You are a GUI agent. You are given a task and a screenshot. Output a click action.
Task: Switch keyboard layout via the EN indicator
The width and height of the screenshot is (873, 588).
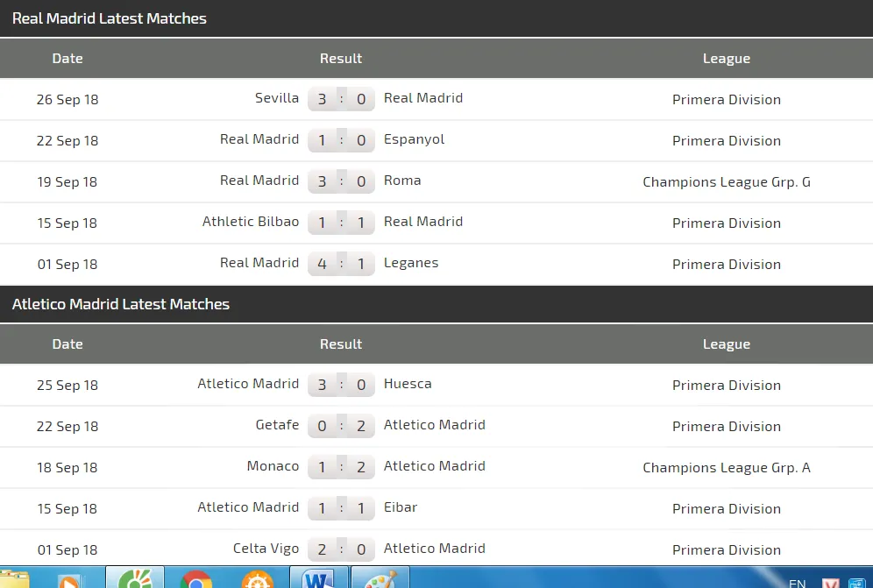tap(797, 582)
